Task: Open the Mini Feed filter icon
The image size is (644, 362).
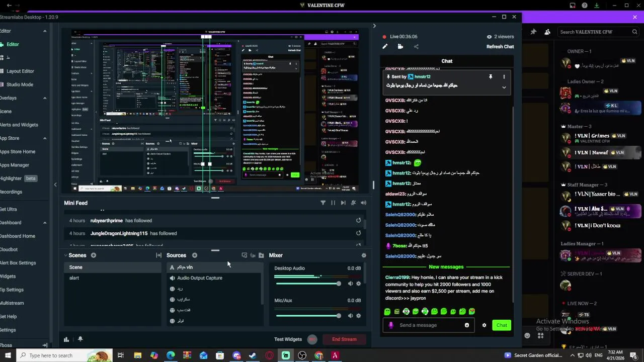Action: (x=323, y=203)
